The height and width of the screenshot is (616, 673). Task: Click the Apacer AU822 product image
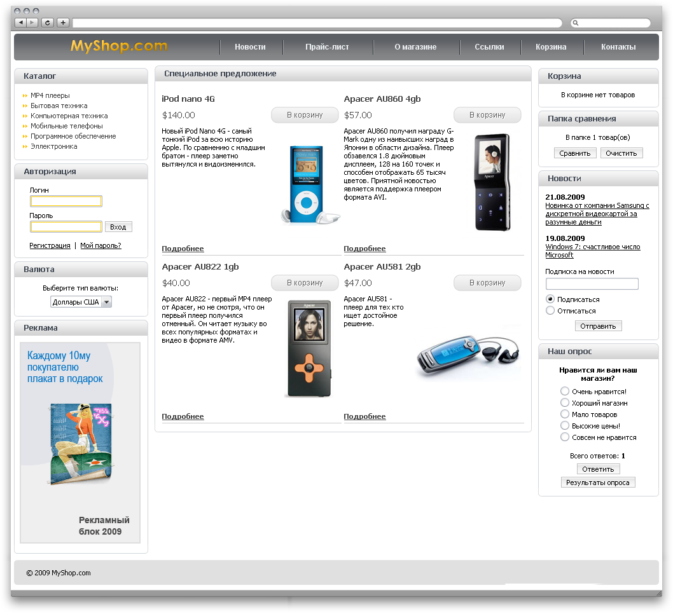309,348
